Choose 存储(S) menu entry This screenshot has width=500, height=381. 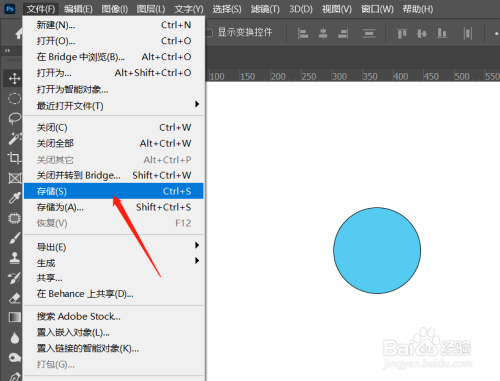114,191
